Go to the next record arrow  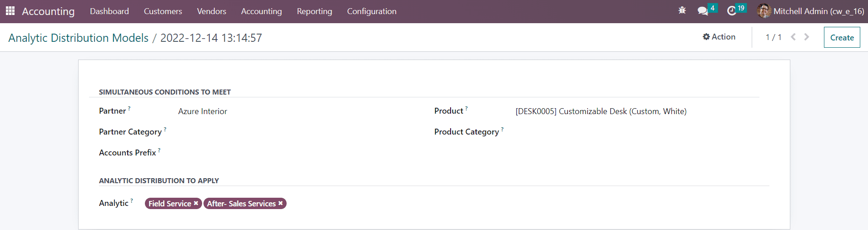807,37
